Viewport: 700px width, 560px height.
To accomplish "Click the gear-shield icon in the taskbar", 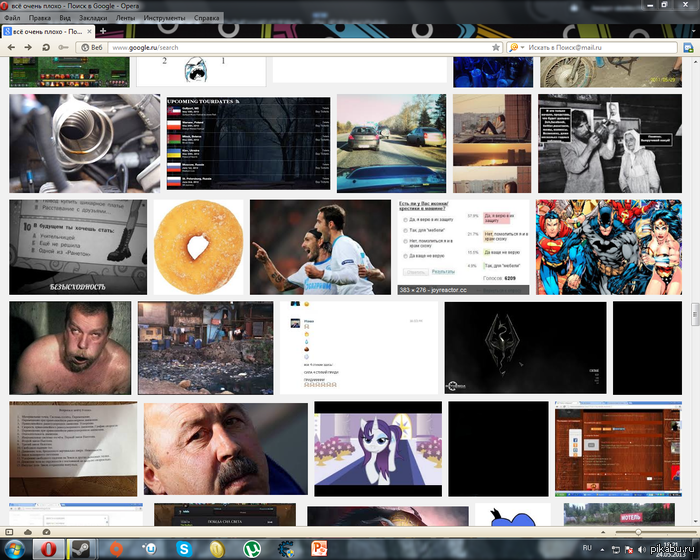I will [286, 549].
